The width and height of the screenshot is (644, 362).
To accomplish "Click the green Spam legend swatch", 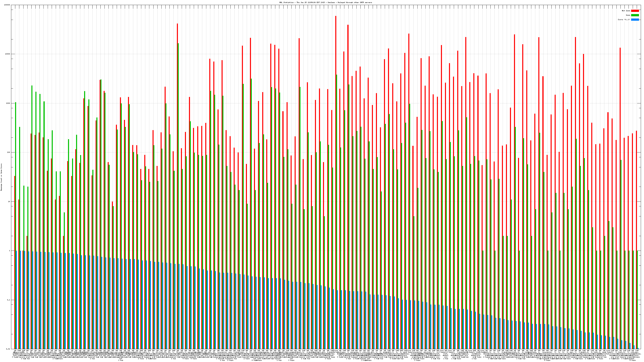I will (x=635, y=15).
